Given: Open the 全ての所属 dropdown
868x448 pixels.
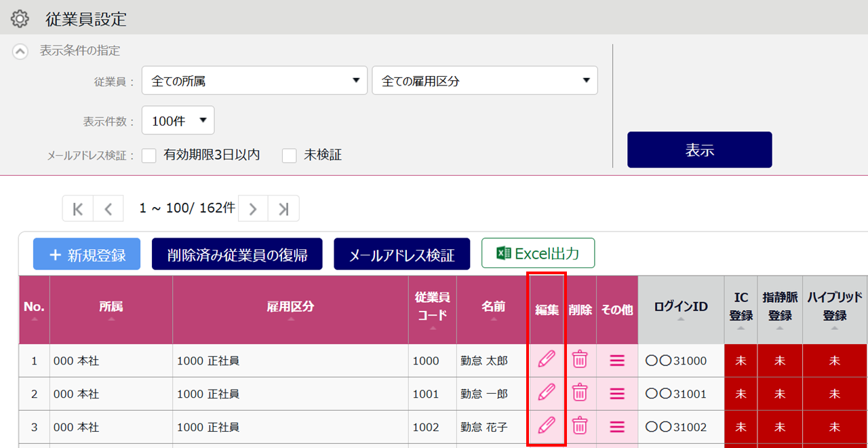Looking at the screenshot, I should [x=254, y=80].
